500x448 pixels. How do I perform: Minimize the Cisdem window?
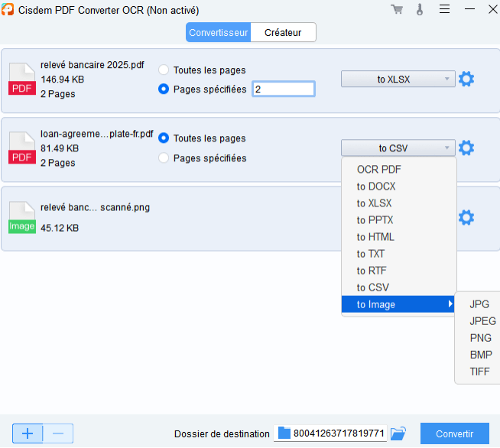point(469,9)
